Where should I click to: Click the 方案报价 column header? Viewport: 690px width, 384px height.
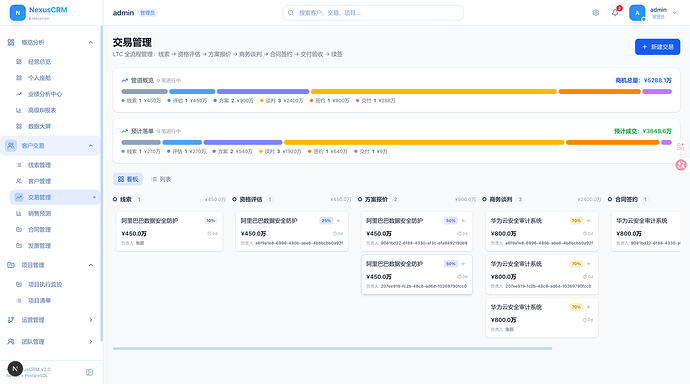(376, 199)
